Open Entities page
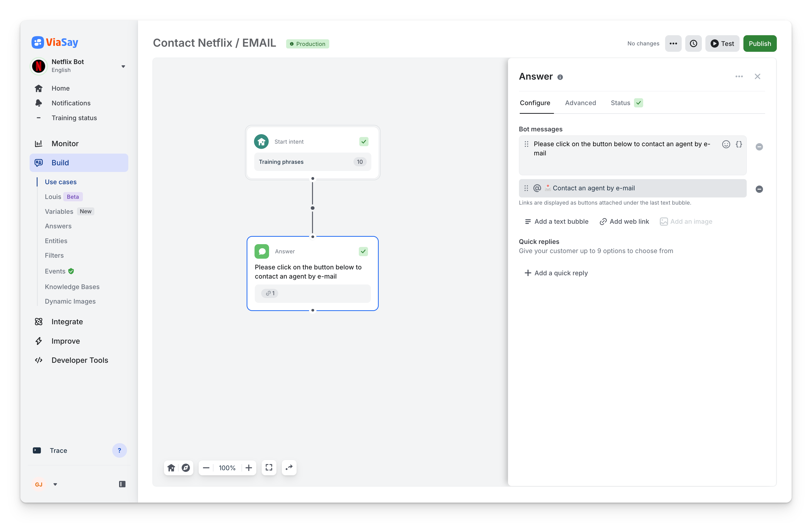This screenshot has height=523, width=812. click(x=56, y=241)
